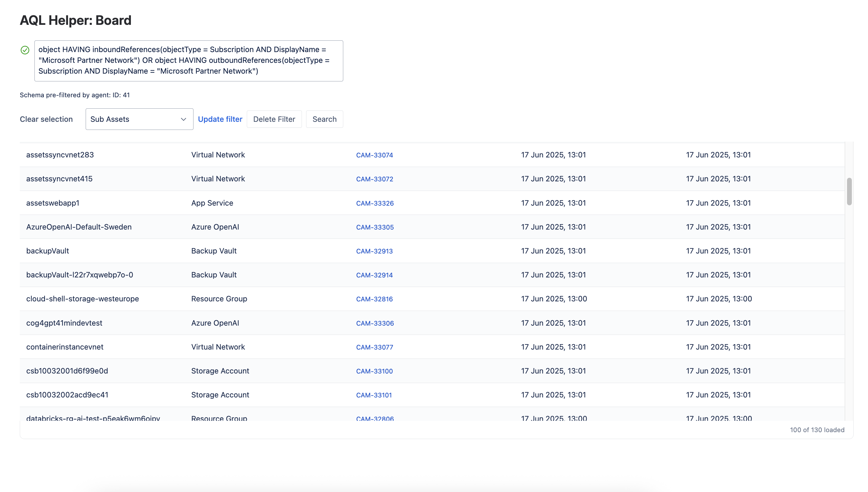868x492 pixels.
Task: Open ticket CAM-33100 for csb10032001d6f99e0d
Action: 374,371
